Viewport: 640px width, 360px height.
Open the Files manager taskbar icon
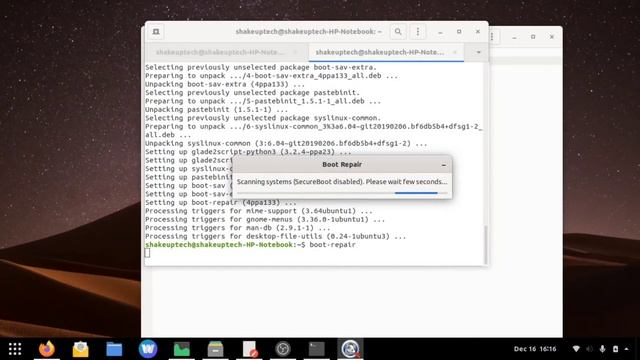coord(114,349)
